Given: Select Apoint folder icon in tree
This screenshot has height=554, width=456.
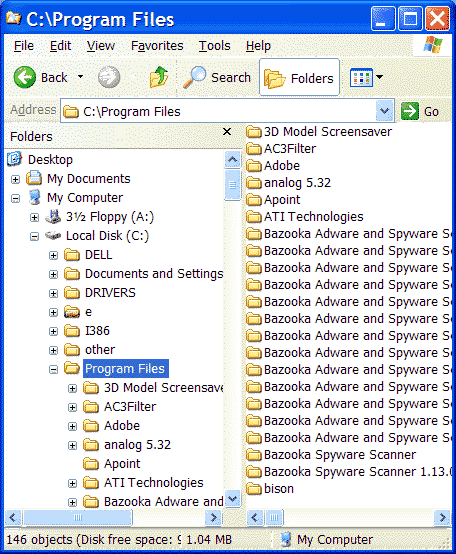Looking at the screenshot, I should [91, 463].
